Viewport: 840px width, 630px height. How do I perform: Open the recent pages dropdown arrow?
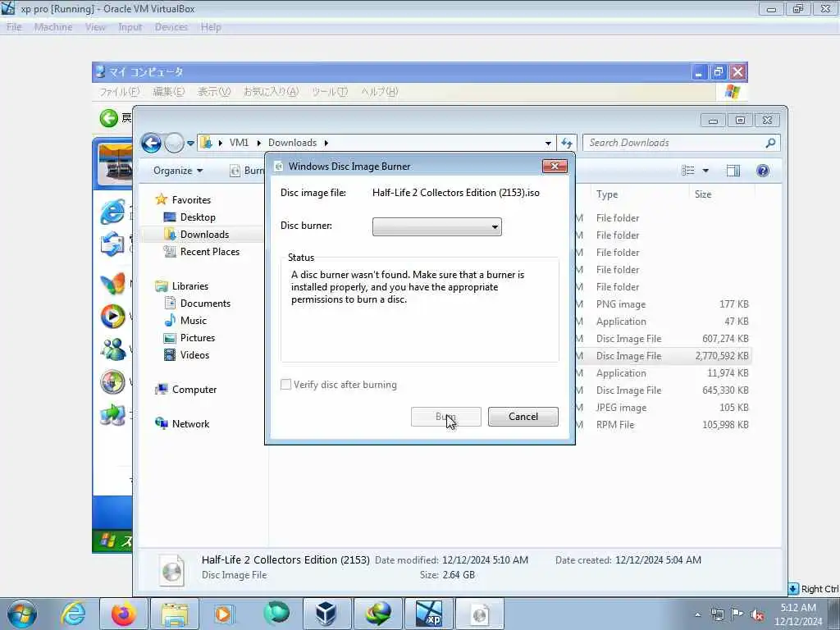coord(190,144)
